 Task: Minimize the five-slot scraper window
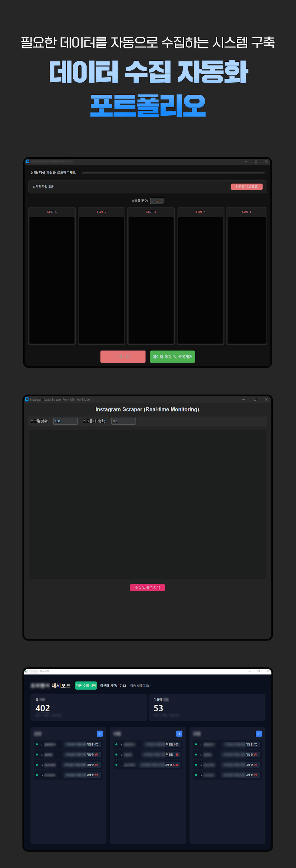coord(246,161)
